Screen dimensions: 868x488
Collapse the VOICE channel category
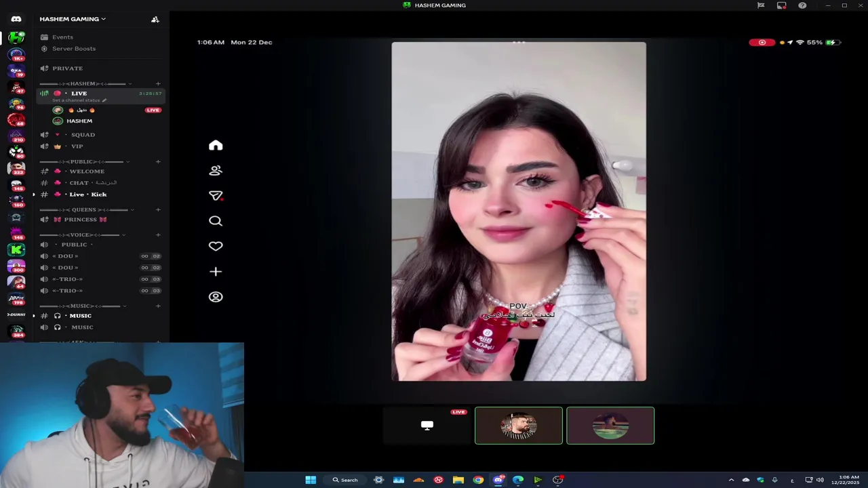pos(82,235)
